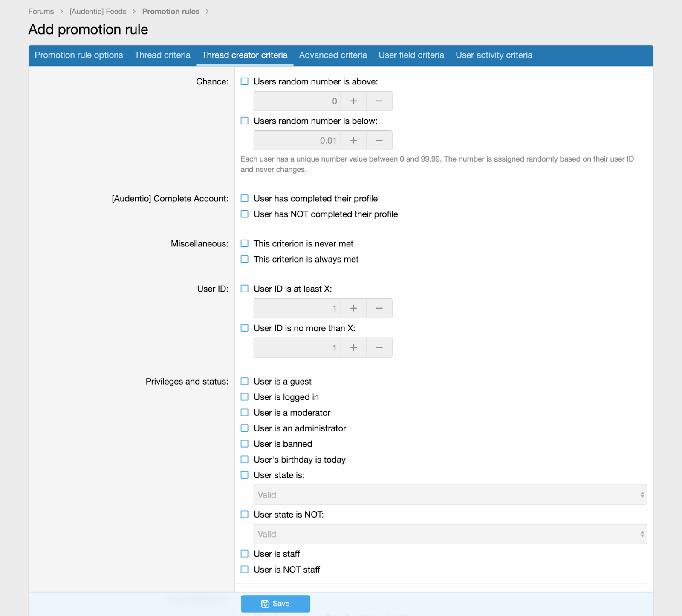Image resolution: width=682 pixels, height=616 pixels.
Task: Click the random number below input field
Action: pyautogui.click(x=297, y=140)
